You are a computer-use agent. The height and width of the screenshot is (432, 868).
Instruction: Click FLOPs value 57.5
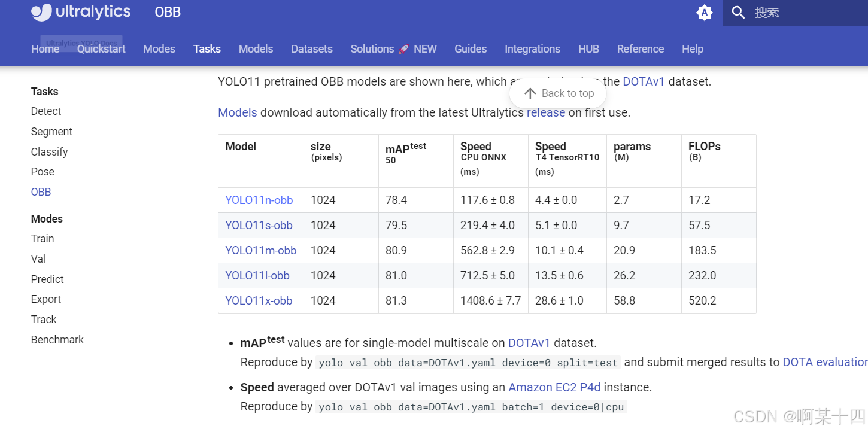699,226
